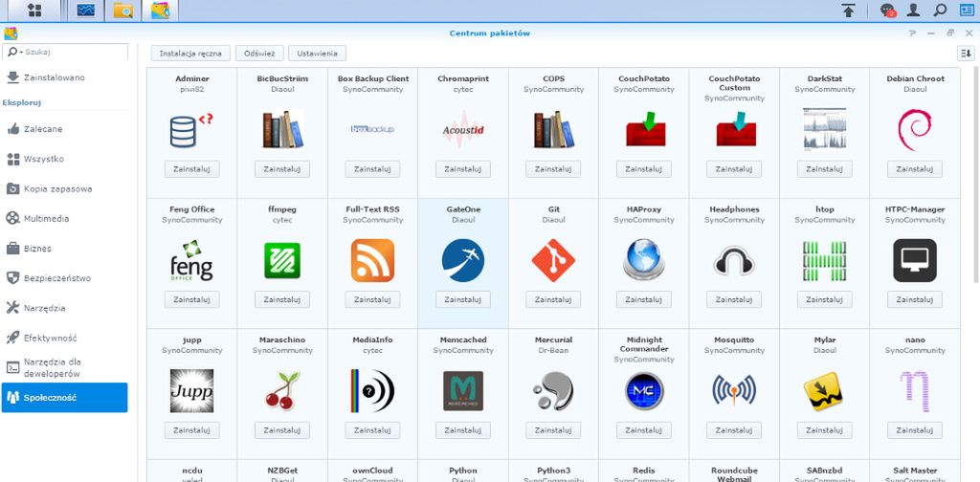
Task: Open the Biznes category
Action: [64, 249]
